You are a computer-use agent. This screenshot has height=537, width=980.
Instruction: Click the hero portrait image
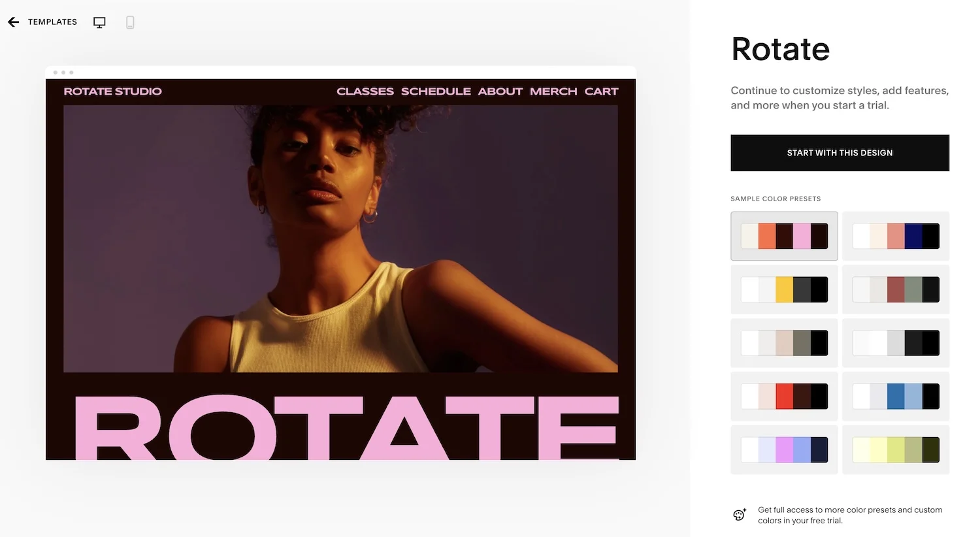click(340, 238)
